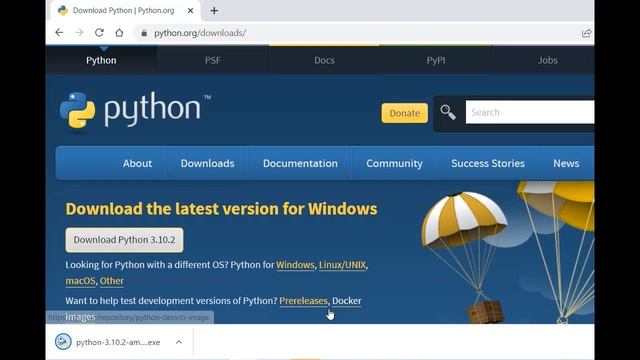Image resolution: width=640 pixels, height=360 pixels.
Task: Follow the Prereleases link
Action: click(x=303, y=301)
